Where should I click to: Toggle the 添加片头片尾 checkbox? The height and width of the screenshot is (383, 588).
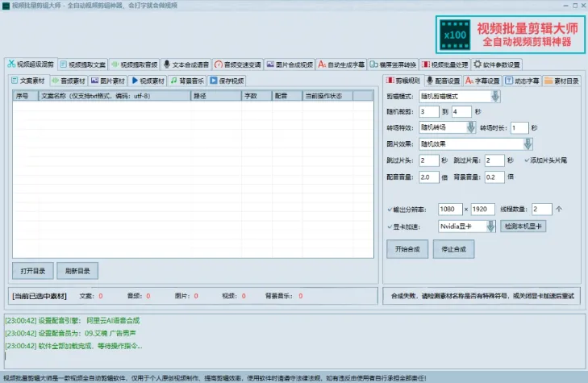pyautogui.click(x=528, y=160)
